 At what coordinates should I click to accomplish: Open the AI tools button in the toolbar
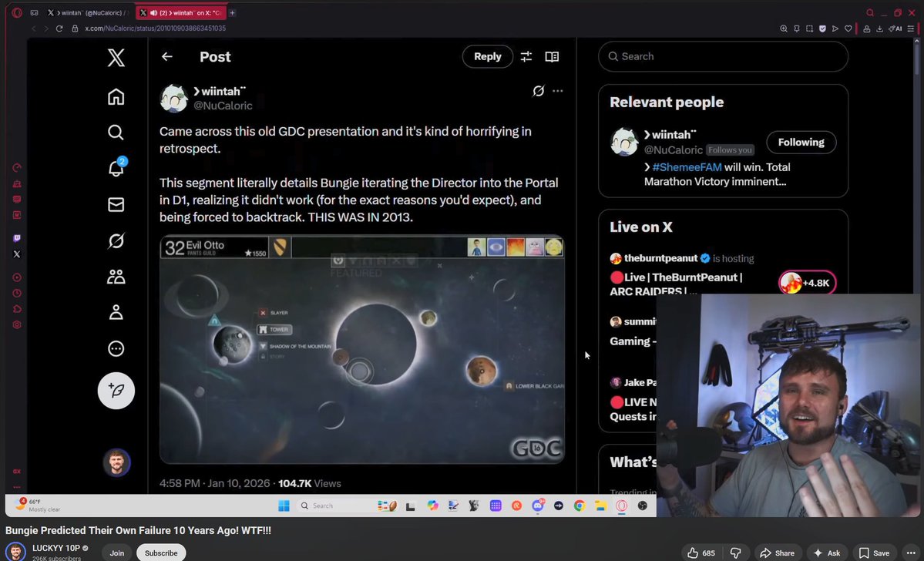[x=895, y=29]
